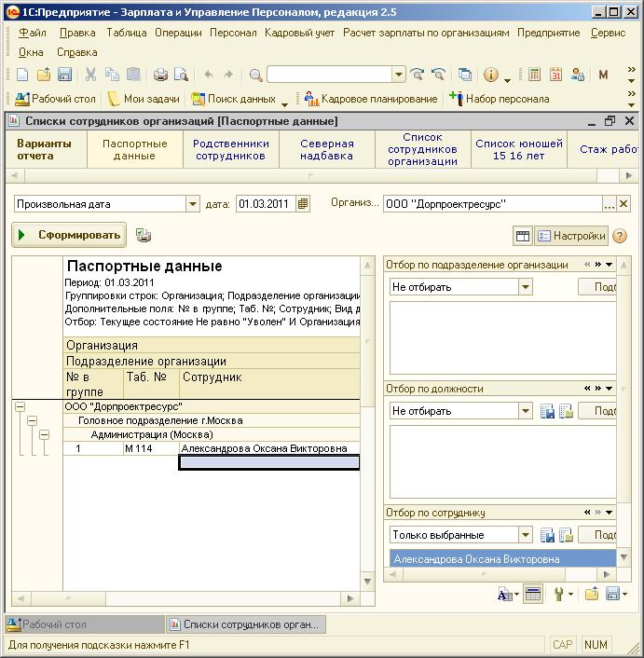Click the Save diskette icon in the toolbar
Viewport: 644px width, 658px height.
(x=64, y=75)
